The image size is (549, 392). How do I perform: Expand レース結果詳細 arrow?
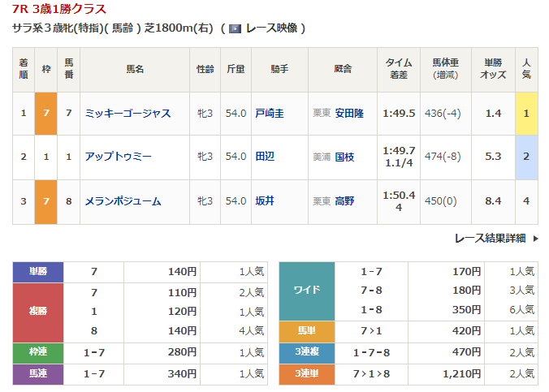click(x=536, y=239)
